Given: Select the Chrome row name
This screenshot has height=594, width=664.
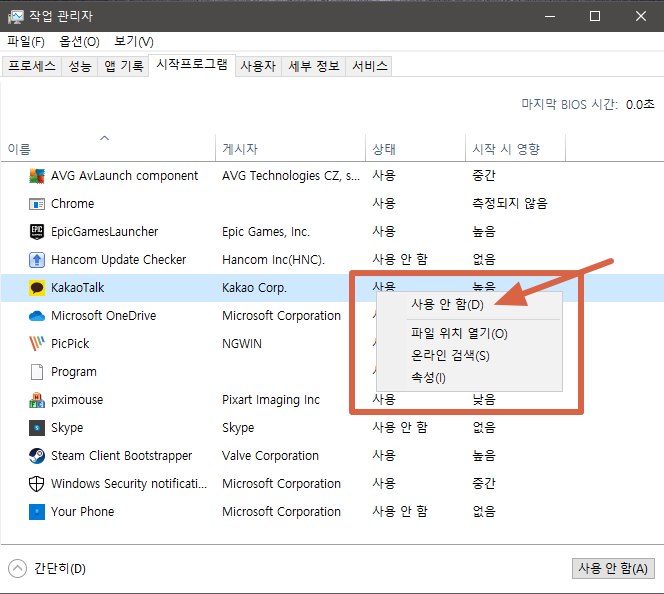Looking at the screenshot, I should coord(72,204).
